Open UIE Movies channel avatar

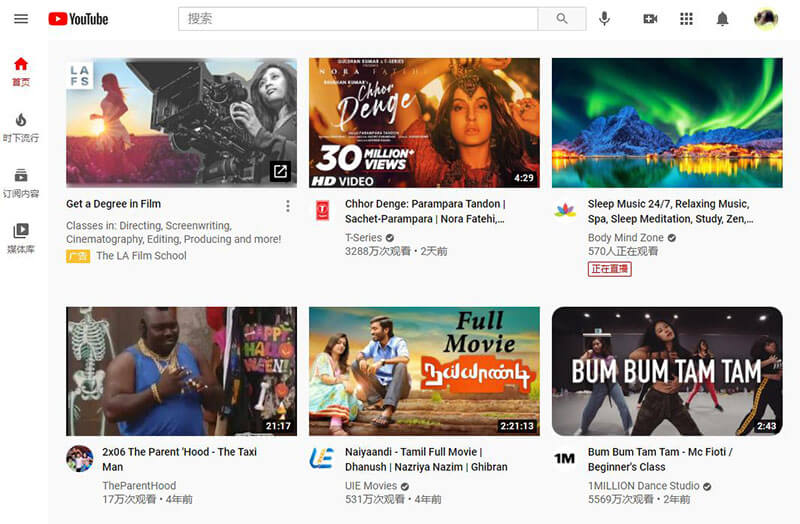click(x=322, y=458)
